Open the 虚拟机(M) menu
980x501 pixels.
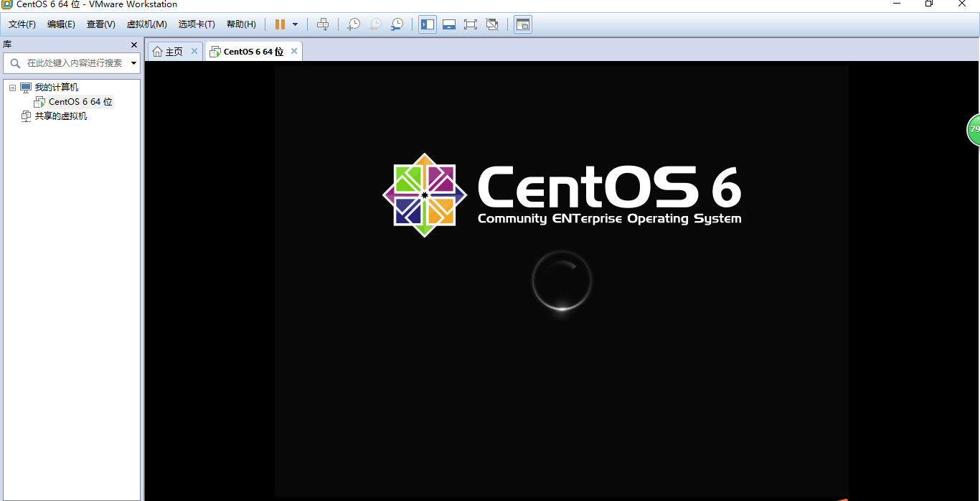pyautogui.click(x=147, y=24)
